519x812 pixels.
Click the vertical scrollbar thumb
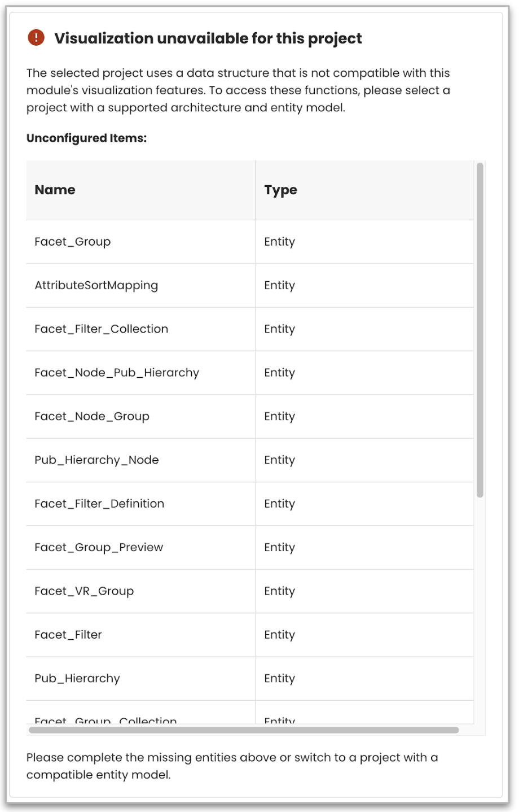480,330
